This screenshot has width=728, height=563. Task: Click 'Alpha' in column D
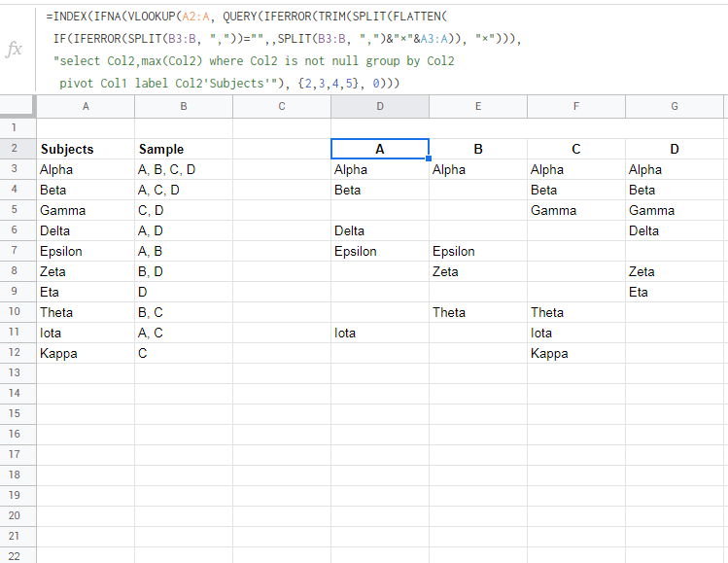(x=380, y=169)
